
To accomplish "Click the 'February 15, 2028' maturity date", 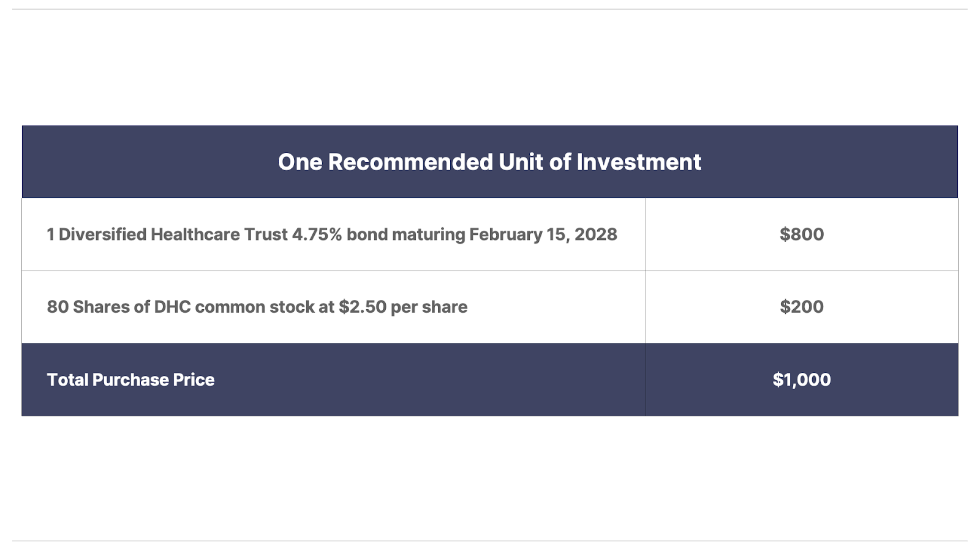I will pos(543,234).
